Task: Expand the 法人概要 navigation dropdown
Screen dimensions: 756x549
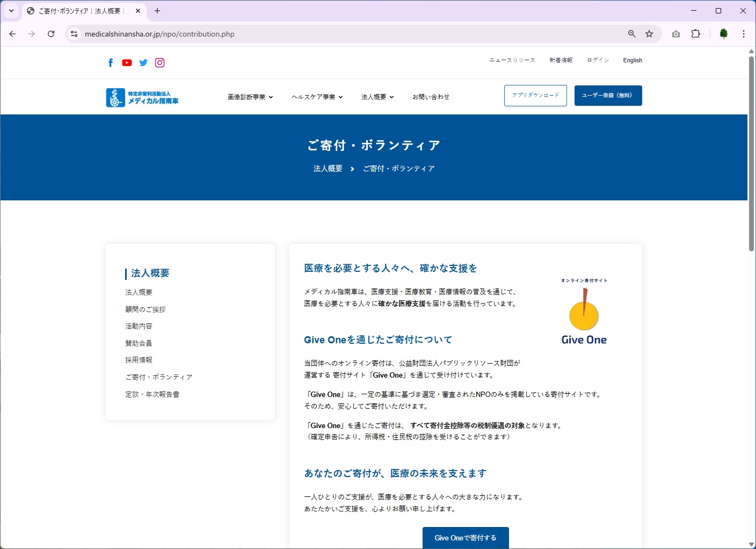Action: (x=377, y=97)
